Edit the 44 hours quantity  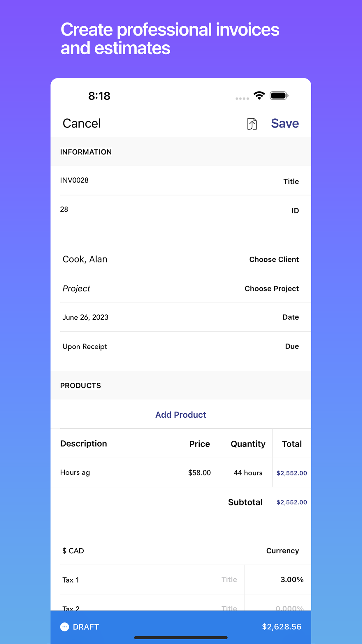(x=248, y=473)
